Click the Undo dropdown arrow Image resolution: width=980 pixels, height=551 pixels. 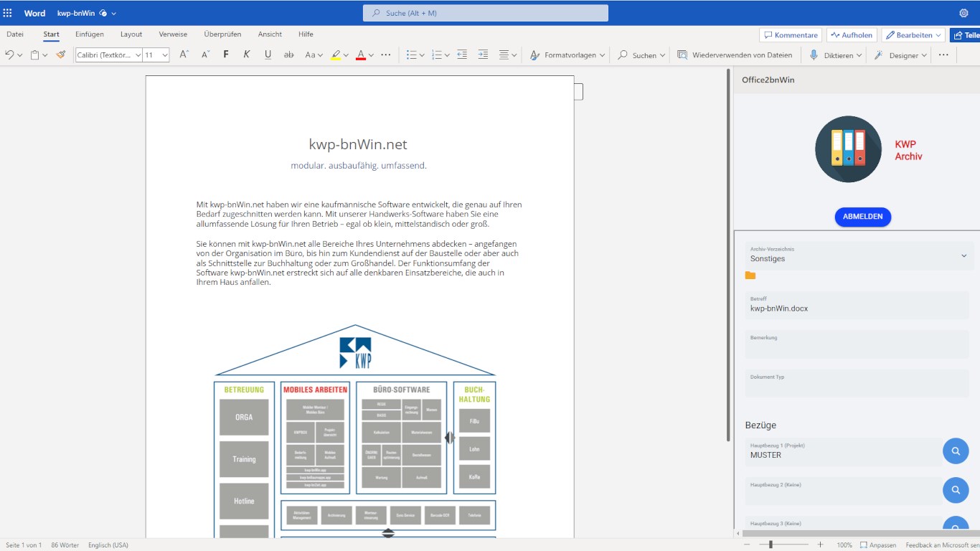click(19, 55)
